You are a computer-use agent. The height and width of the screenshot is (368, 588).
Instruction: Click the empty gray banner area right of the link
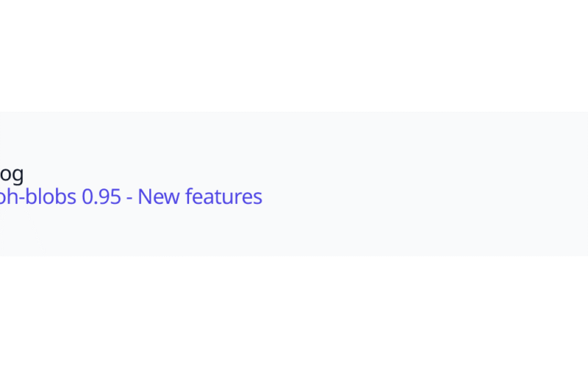point(426,184)
